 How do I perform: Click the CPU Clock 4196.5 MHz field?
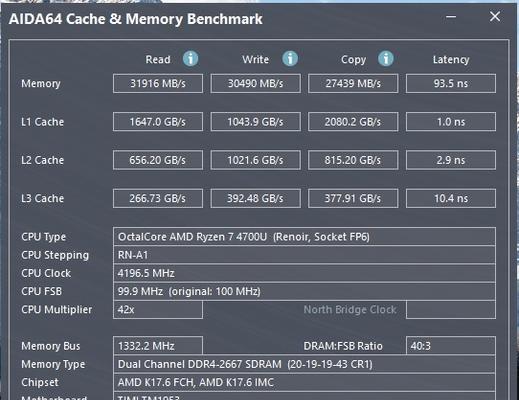304,273
